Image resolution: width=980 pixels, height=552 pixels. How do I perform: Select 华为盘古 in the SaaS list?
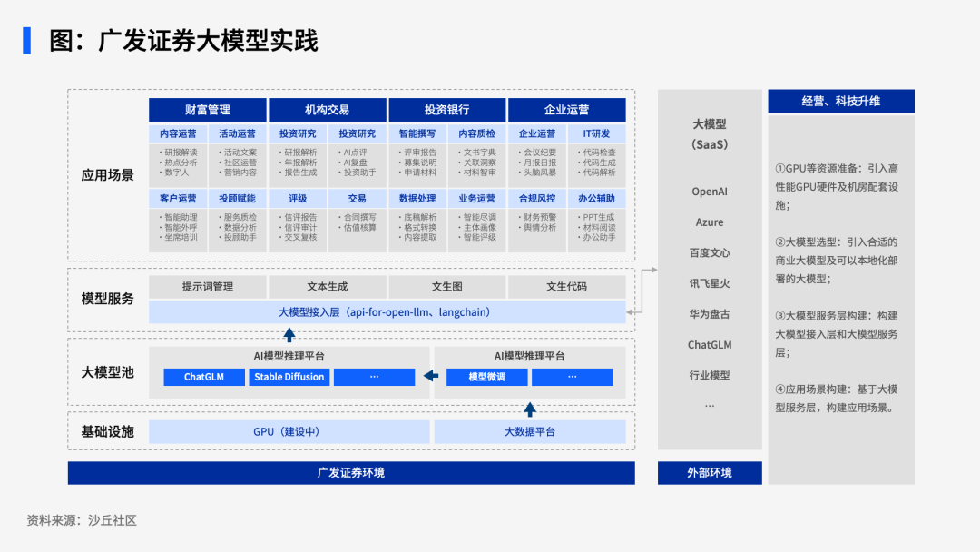tap(710, 314)
